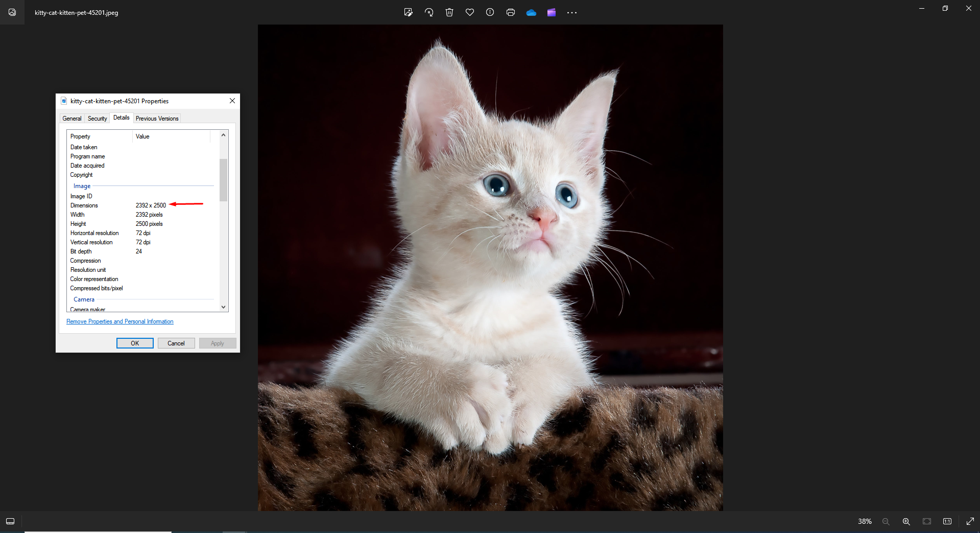Click the scroll down arrow in details list
Screen dimensions: 980x533
[x=223, y=307]
